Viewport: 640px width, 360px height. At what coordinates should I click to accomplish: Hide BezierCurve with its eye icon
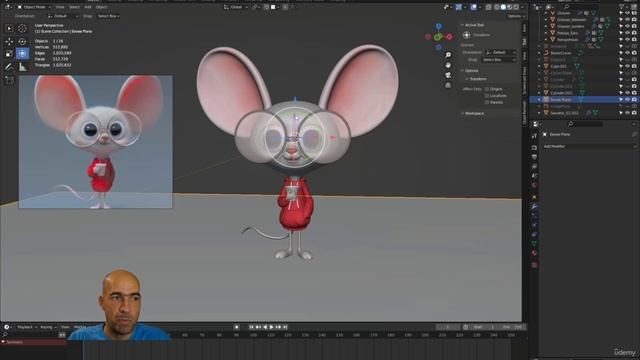click(627, 53)
